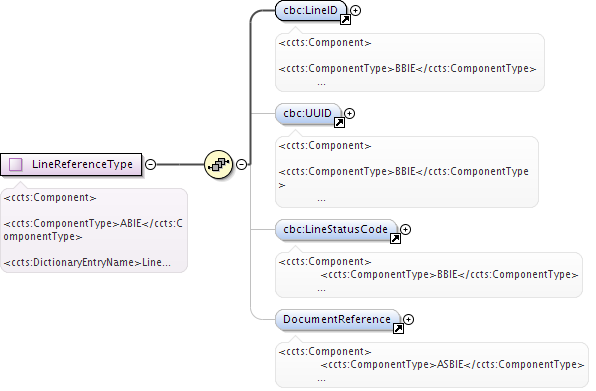596x391 pixels.
Task: Click the DictionaryEntryName Line... text
Action: (87, 263)
